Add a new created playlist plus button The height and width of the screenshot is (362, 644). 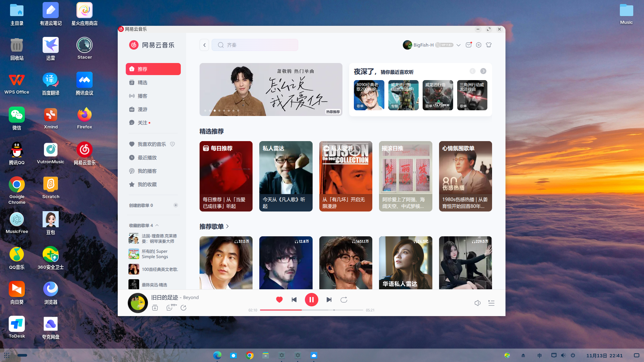coord(175,205)
